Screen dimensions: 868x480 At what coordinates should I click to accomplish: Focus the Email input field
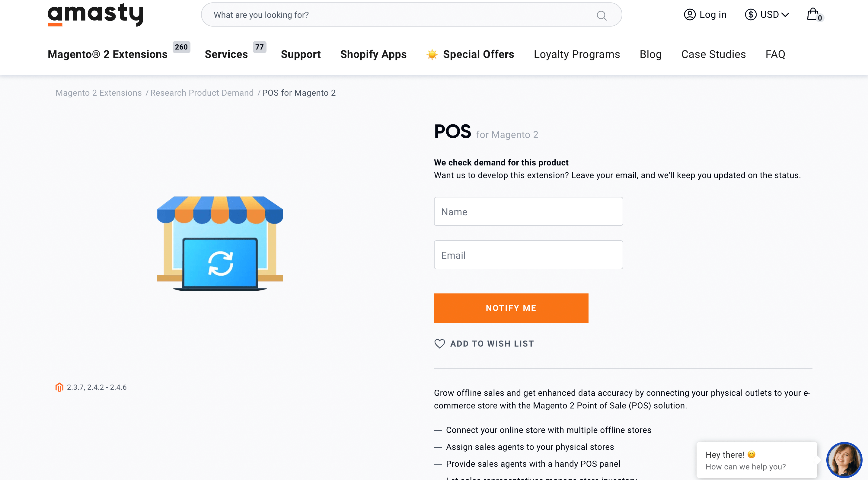click(x=528, y=255)
